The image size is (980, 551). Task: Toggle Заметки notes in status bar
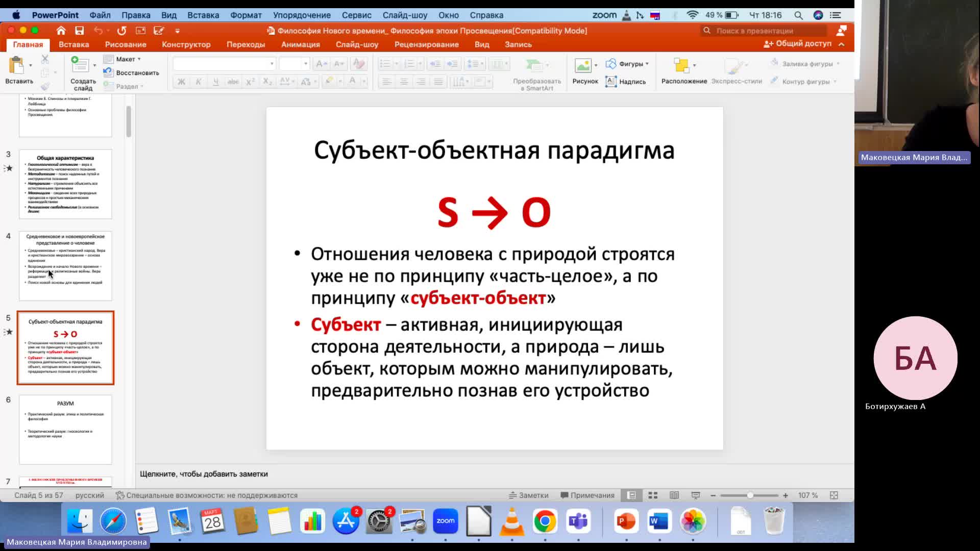click(529, 495)
